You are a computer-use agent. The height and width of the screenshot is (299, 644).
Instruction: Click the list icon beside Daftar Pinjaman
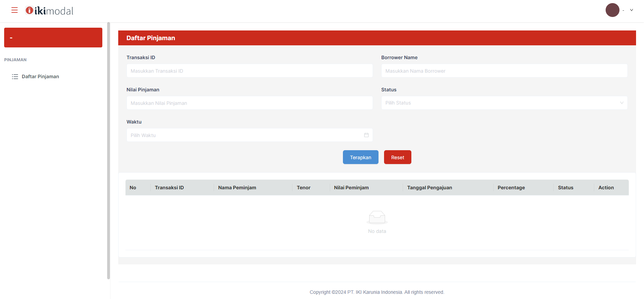click(x=15, y=76)
